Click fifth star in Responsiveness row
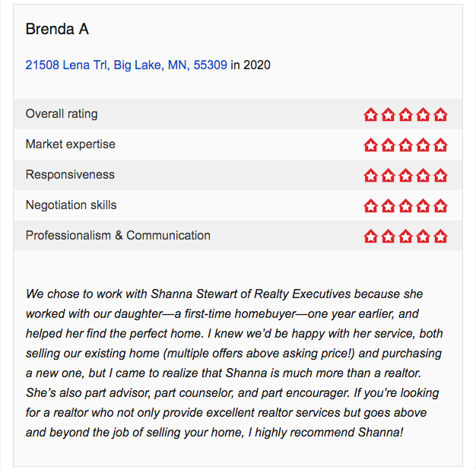The image size is (476, 470). click(x=440, y=175)
